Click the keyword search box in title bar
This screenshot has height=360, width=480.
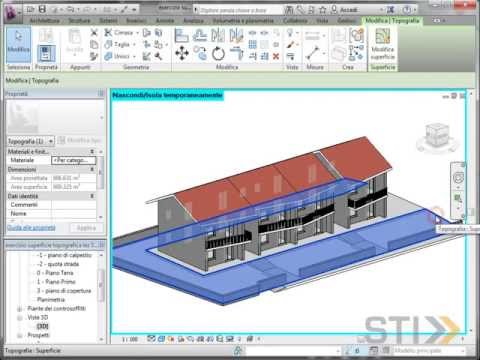[x=239, y=10]
